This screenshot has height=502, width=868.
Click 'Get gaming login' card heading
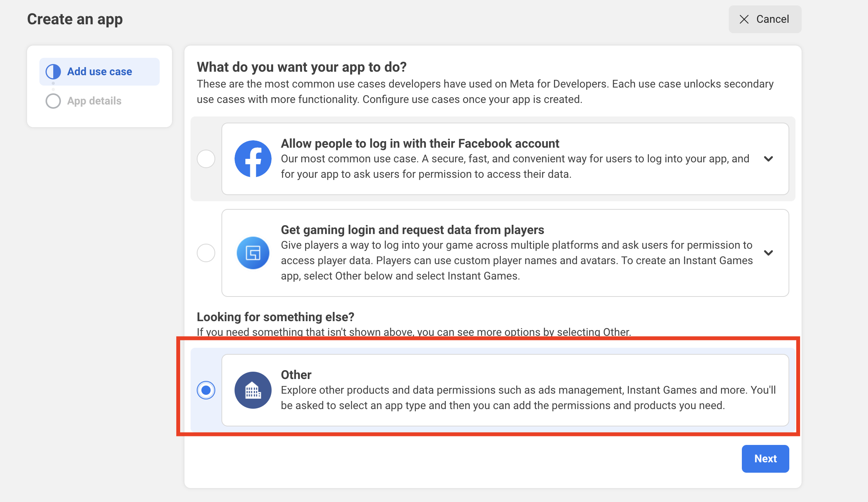pyautogui.click(x=412, y=230)
